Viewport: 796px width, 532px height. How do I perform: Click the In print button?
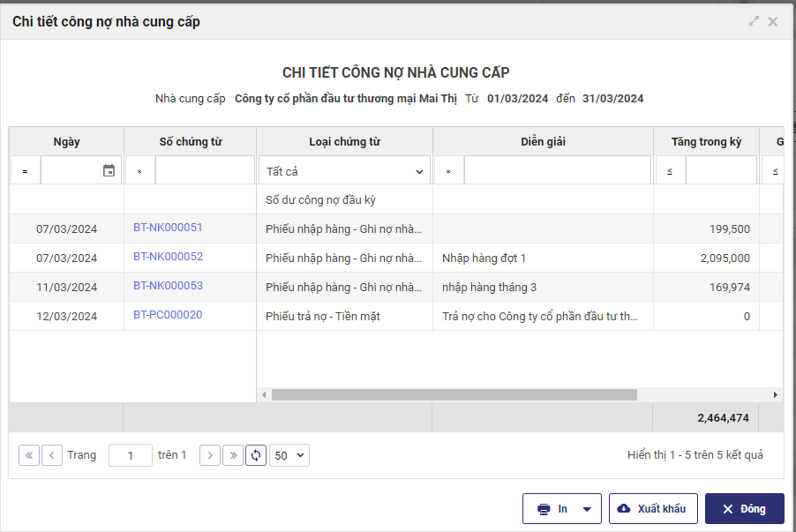(x=552, y=509)
